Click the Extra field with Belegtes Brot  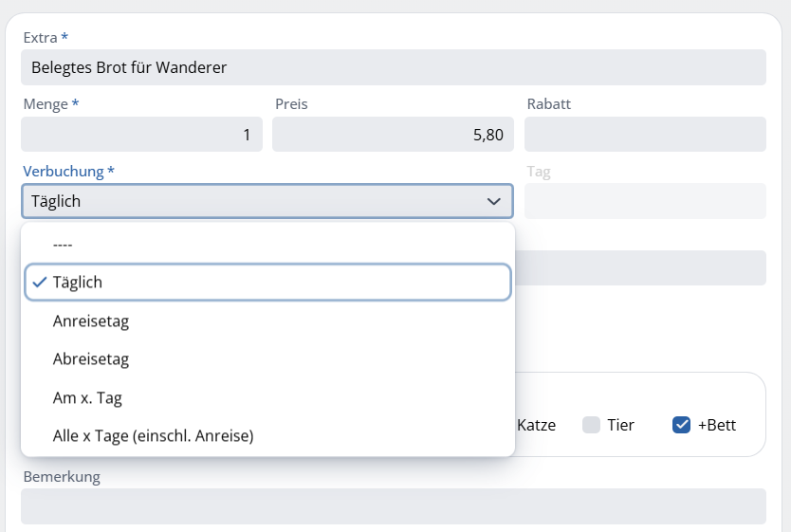(x=394, y=67)
